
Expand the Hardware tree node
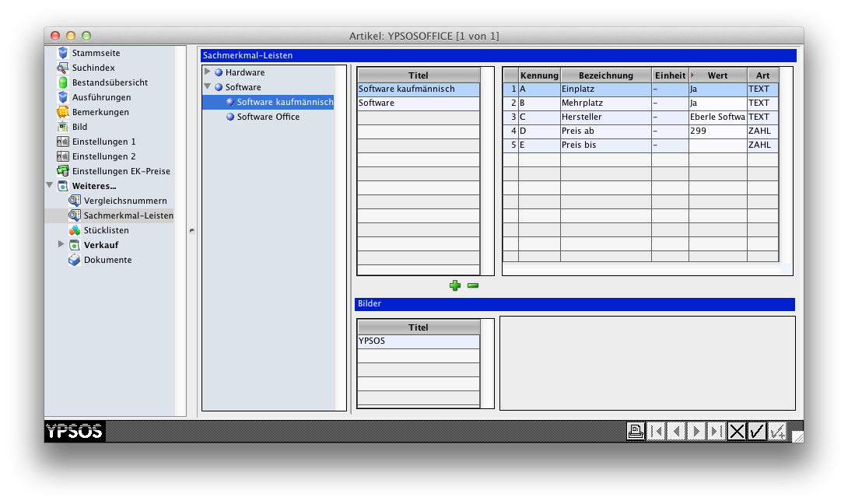(x=208, y=72)
